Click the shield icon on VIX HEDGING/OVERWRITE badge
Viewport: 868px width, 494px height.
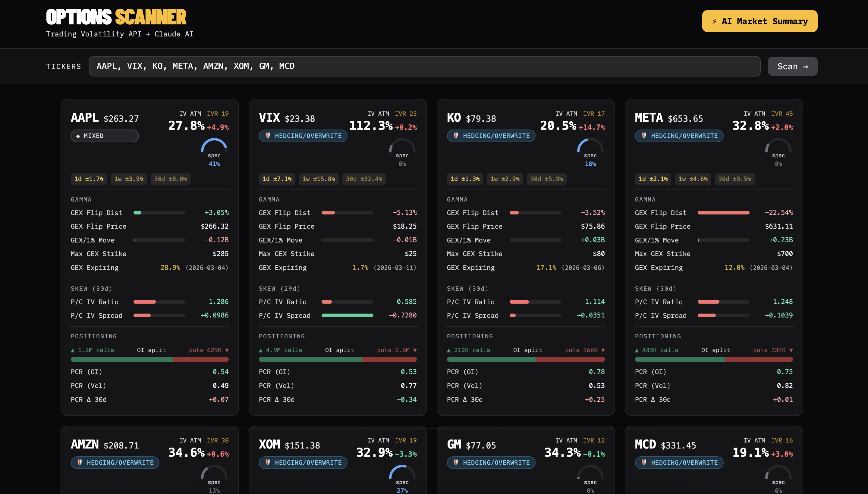[268, 136]
